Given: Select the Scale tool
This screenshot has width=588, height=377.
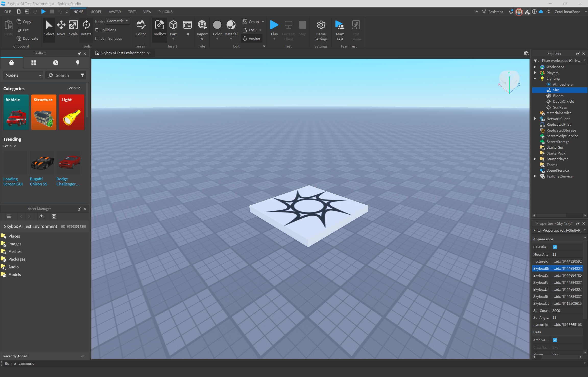Looking at the screenshot, I should pyautogui.click(x=73, y=28).
